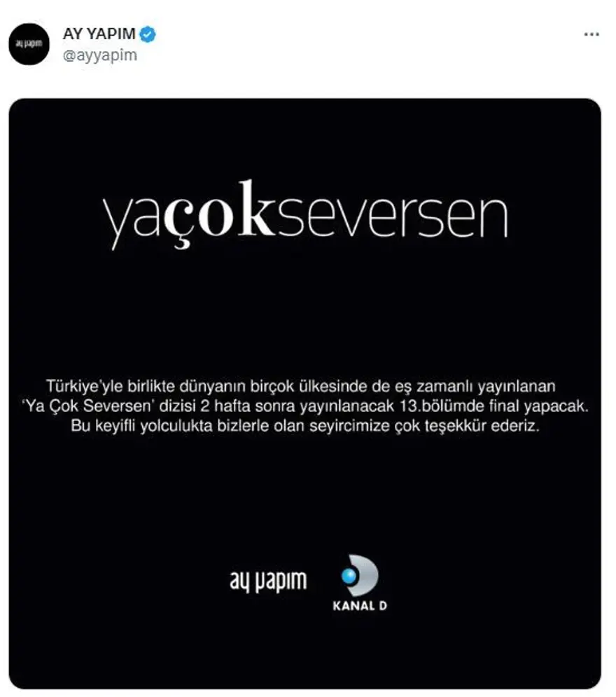Open the black announcement image
The image size is (616, 697).
click(x=304, y=394)
